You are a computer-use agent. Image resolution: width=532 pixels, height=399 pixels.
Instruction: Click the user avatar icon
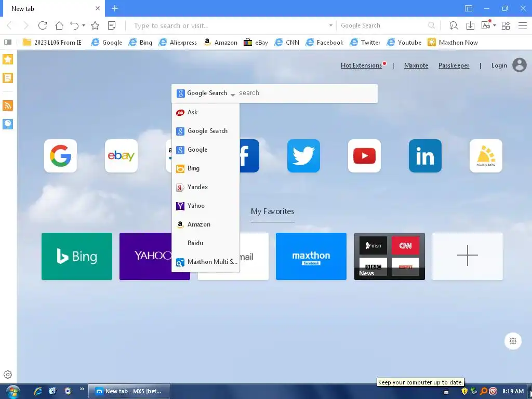[520, 65]
